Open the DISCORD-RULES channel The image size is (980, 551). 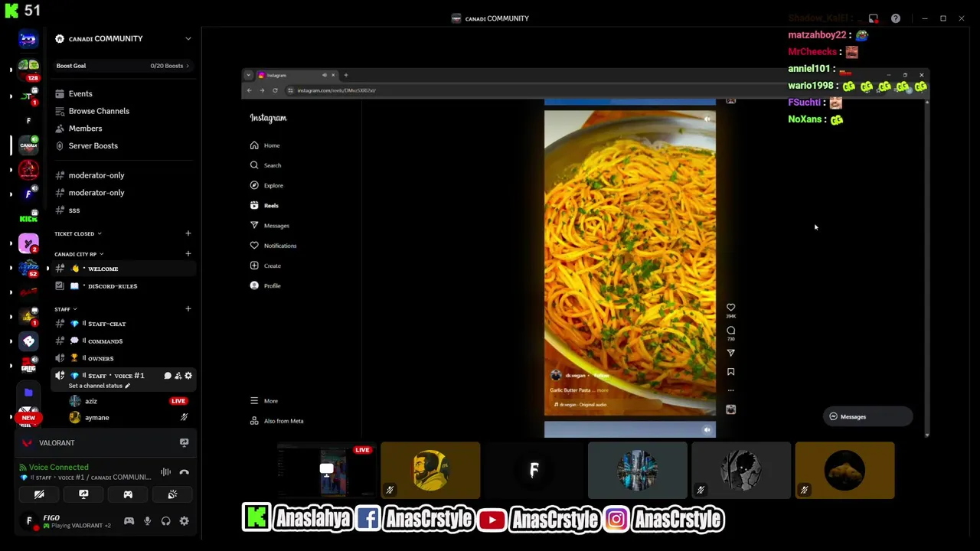coord(112,286)
